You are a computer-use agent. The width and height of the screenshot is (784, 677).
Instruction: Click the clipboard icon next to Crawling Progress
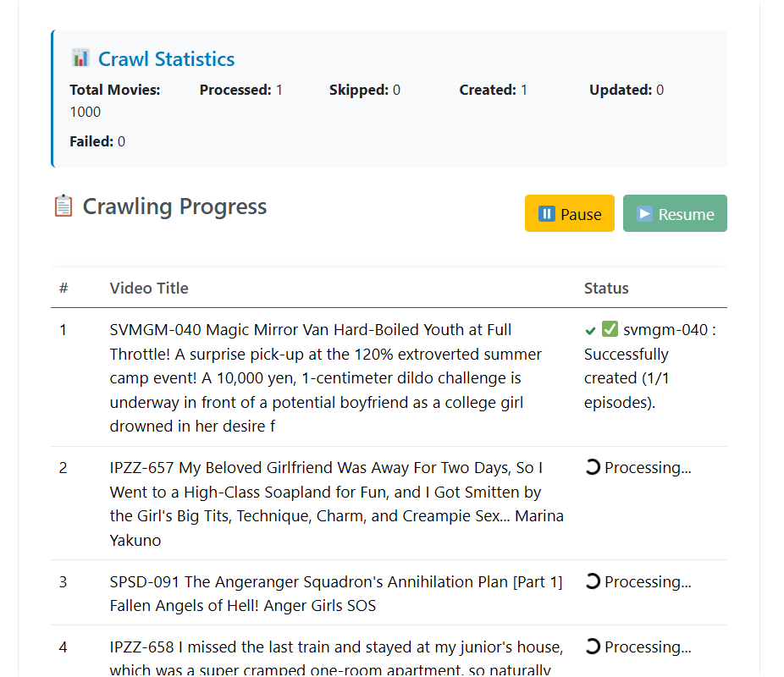(63, 206)
